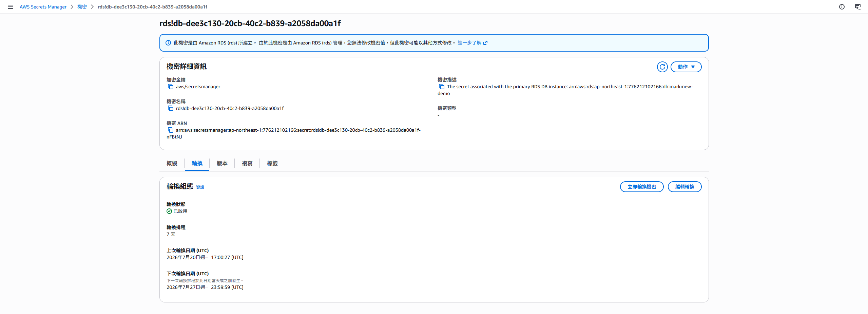Image resolution: width=868 pixels, height=314 pixels.
Task: Click the info icon in the blue banner
Action: [x=168, y=43]
